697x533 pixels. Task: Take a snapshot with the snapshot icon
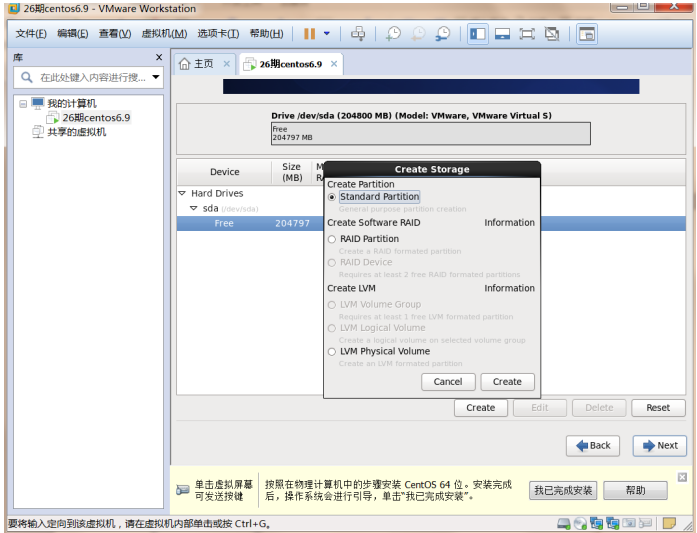pyautogui.click(x=393, y=34)
